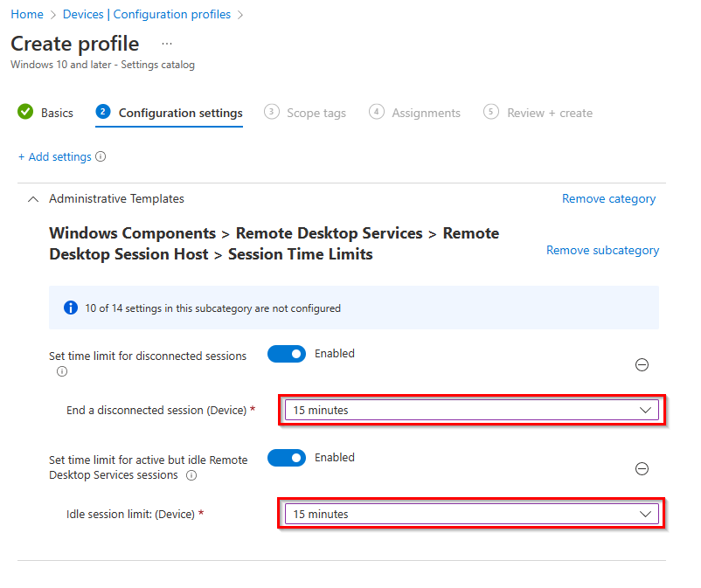Image resolution: width=701 pixels, height=588 pixels.
Task: Click info icon next to idle sessions setting
Action: point(191,475)
